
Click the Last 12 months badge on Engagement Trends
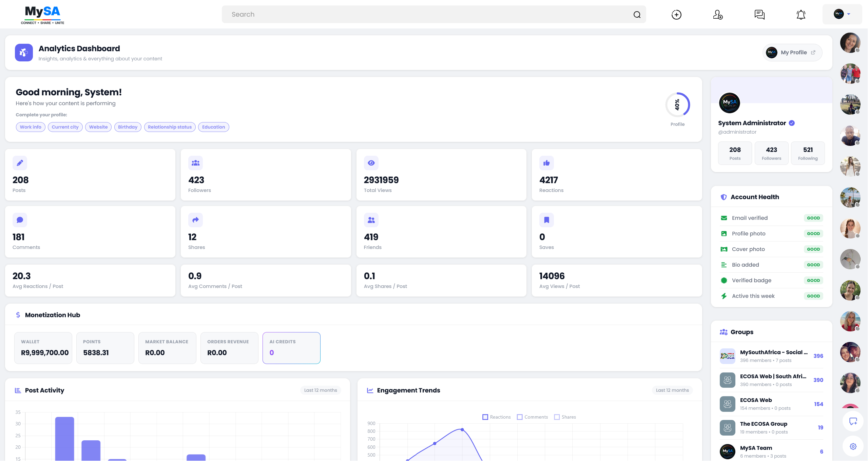coord(672,390)
